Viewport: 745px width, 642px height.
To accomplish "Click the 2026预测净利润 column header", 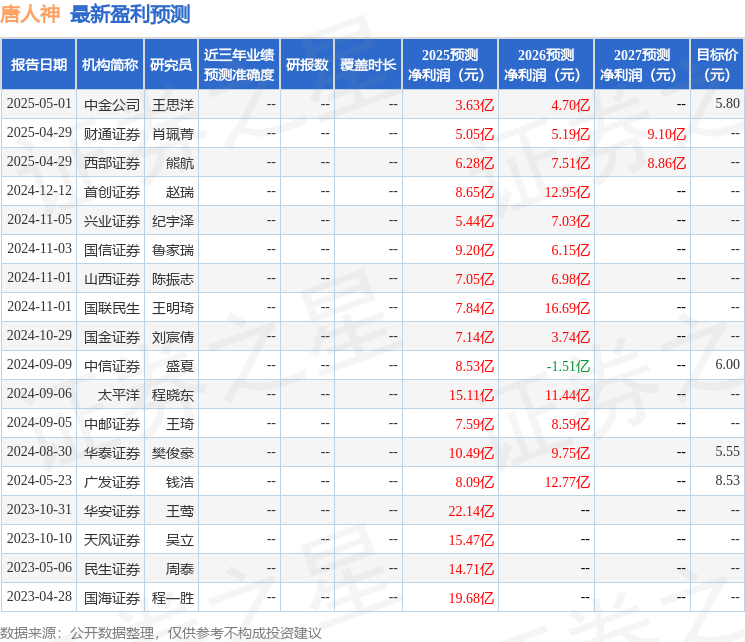I will point(546,65).
